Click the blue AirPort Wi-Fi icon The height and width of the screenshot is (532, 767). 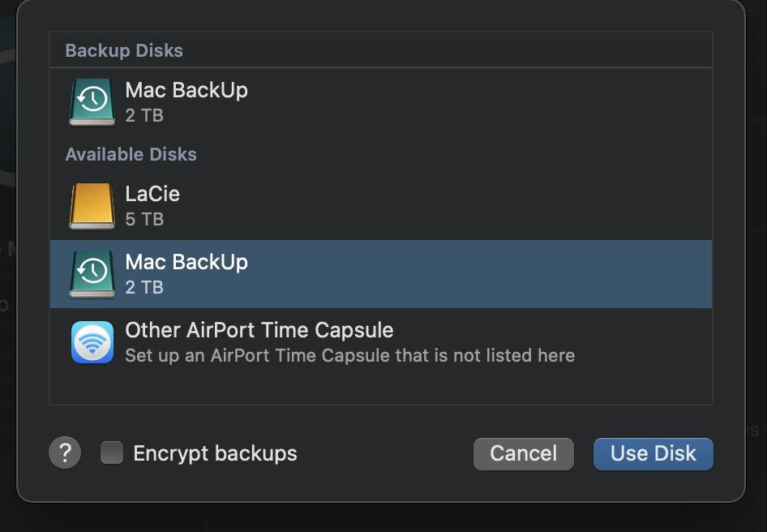pos(92,341)
